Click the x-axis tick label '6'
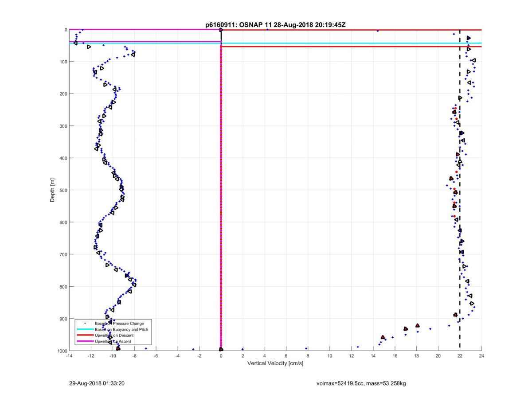Screen dimensions: 532x394 tap(286, 356)
